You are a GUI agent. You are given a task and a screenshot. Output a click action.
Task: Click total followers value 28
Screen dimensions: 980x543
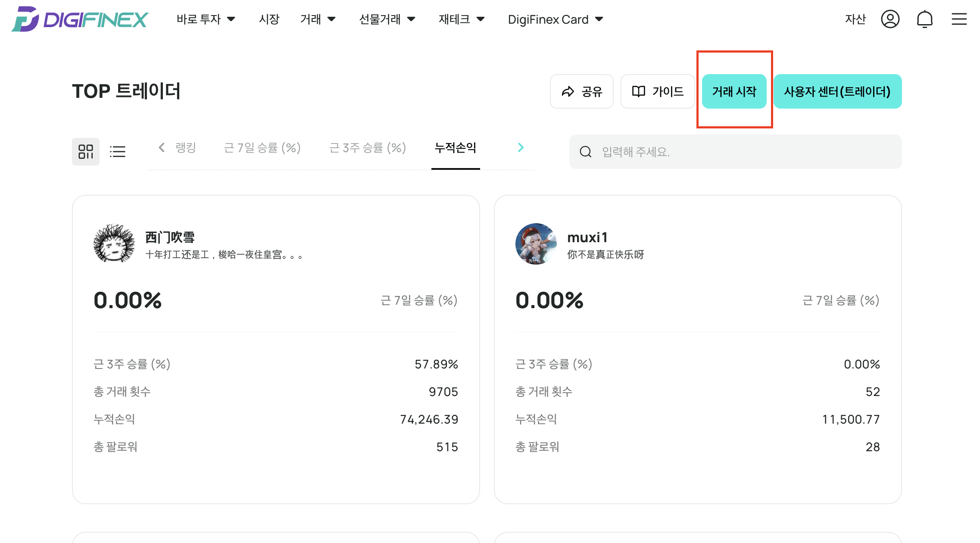[873, 447]
